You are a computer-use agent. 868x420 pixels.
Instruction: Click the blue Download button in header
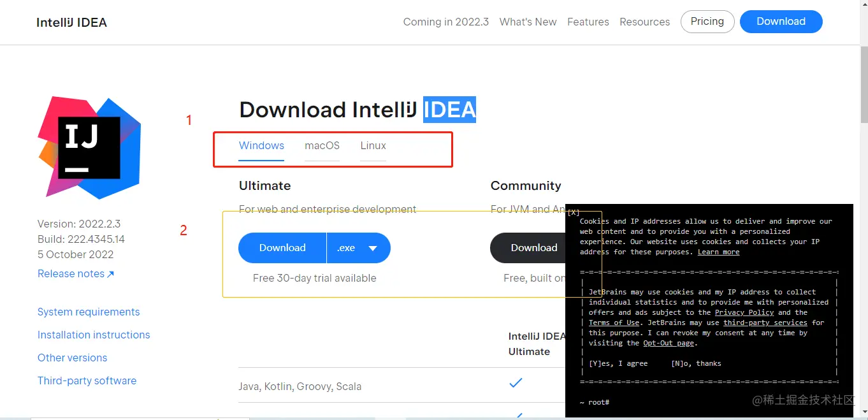[x=781, y=22]
